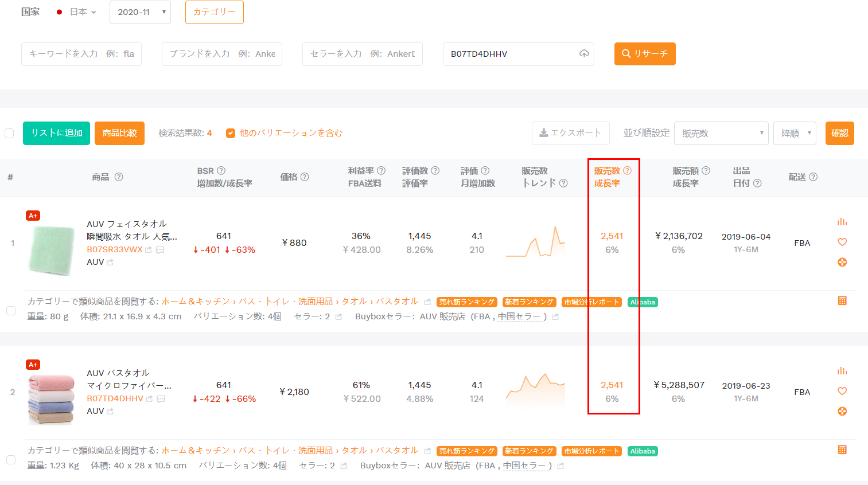This screenshot has width=868, height=485.
Task: Toggle select-all checkbox beside リストに追加
Action: 9,133
